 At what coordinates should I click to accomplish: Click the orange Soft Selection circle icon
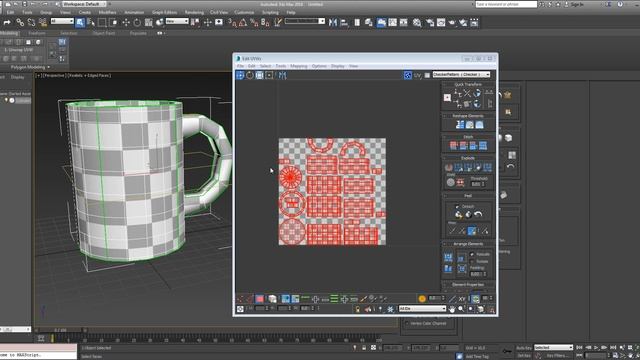[x=422, y=299]
